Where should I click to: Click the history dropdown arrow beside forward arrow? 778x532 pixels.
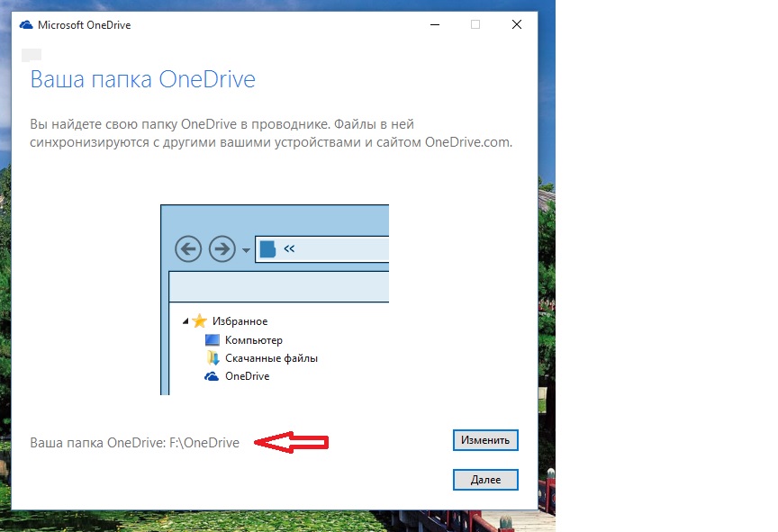[x=246, y=250]
